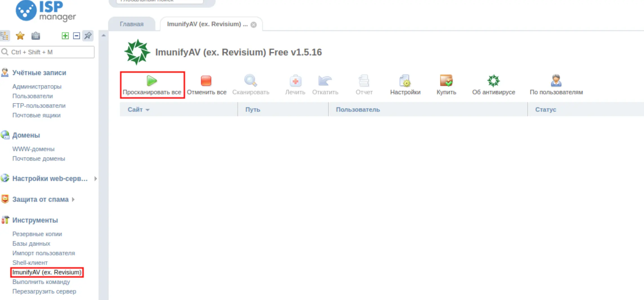Screen dimensions: 644x300
Task: Click the Статус column header
Action: coord(586,109)
